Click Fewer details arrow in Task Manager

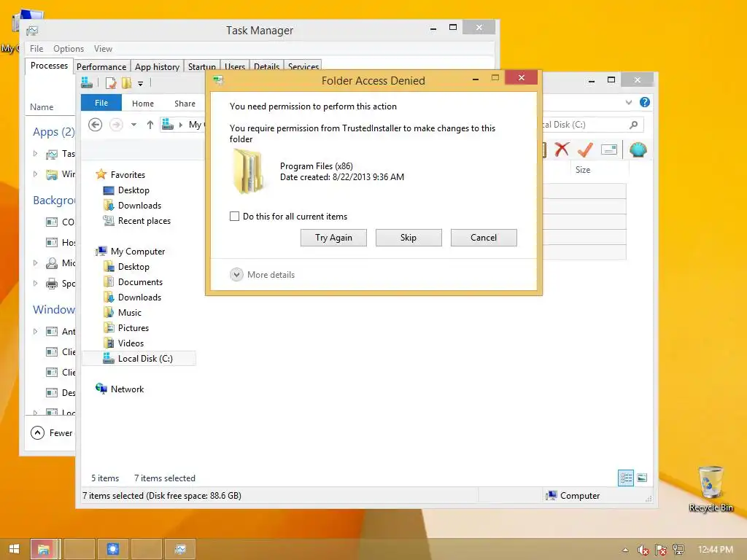point(37,432)
